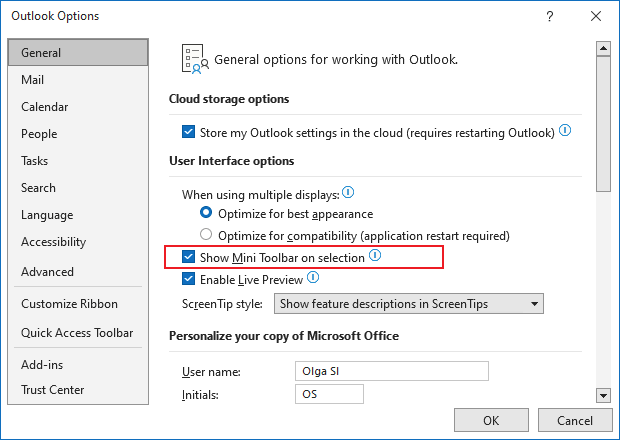Image resolution: width=620 pixels, height=440 pixels.
Task: Toggle Show Mini Toolbar on selection checkbox
Action: tap(189, 257)
